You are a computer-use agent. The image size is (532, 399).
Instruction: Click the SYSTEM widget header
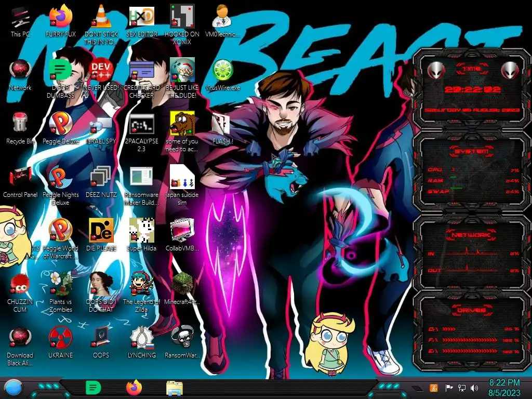pos(472,151)
